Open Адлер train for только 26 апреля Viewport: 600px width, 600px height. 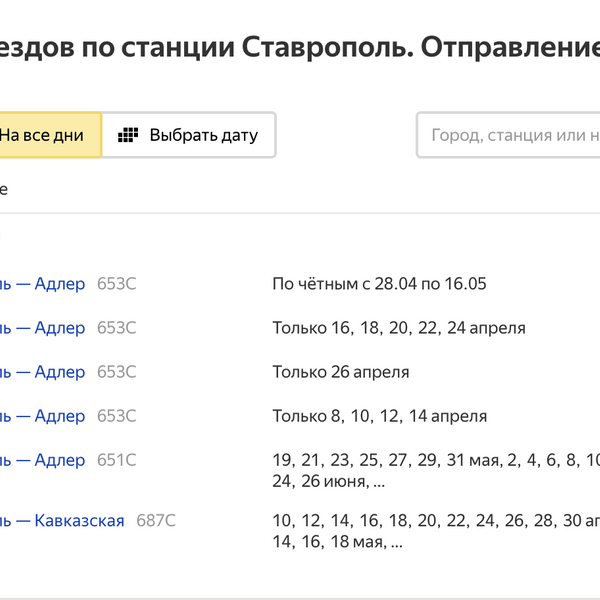point(44,372)
